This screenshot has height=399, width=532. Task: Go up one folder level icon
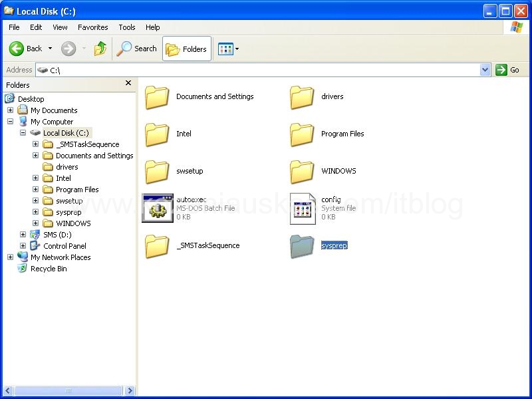point(100,49)
